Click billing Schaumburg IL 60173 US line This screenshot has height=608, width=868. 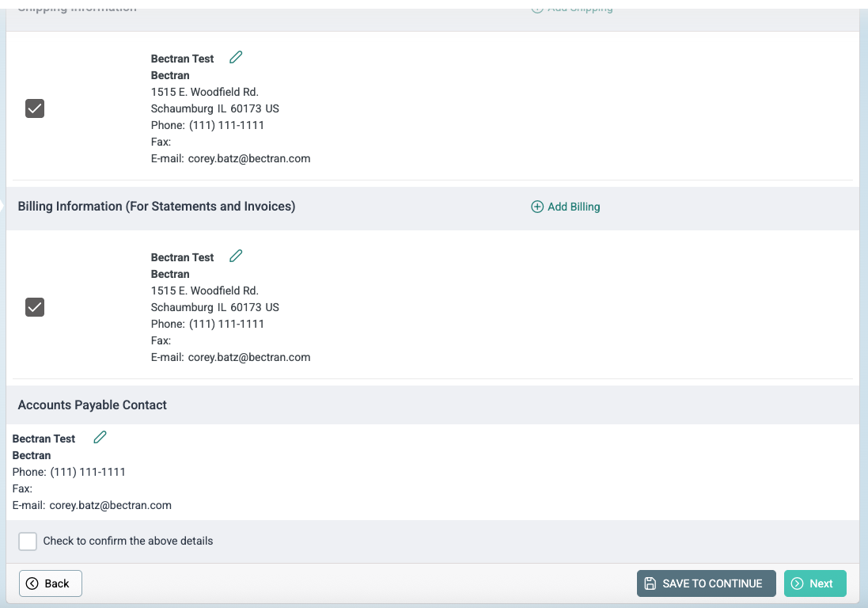click(x=214, y=307)
